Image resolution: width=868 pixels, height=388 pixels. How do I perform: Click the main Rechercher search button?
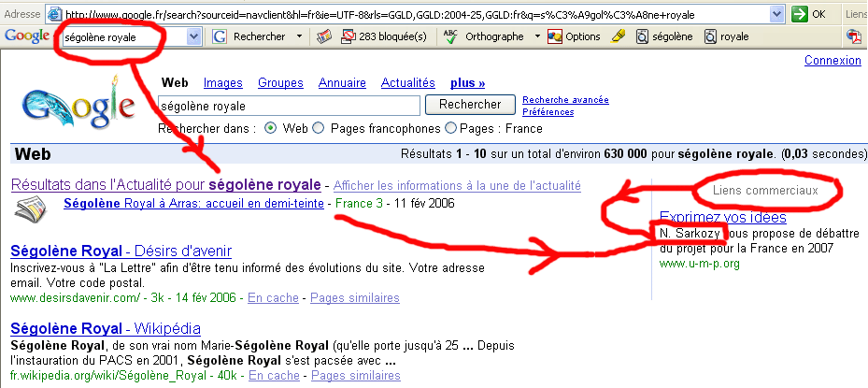[x=470, y=105]
